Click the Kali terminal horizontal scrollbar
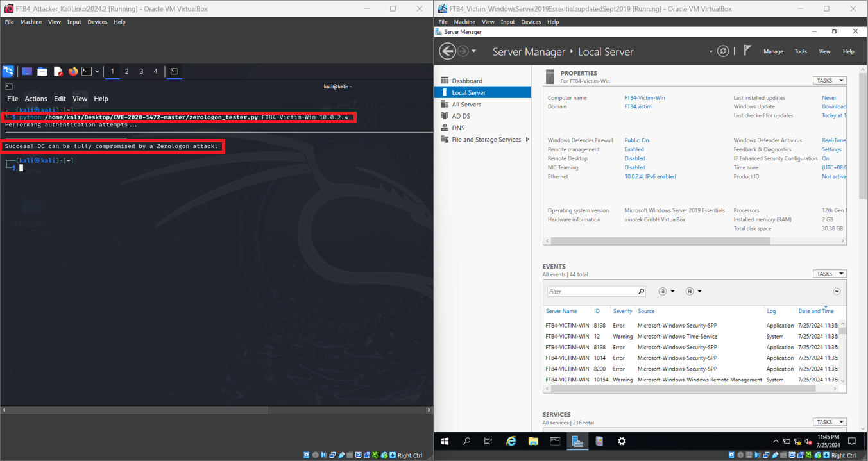The image size is (868, 461). (137, 410)
